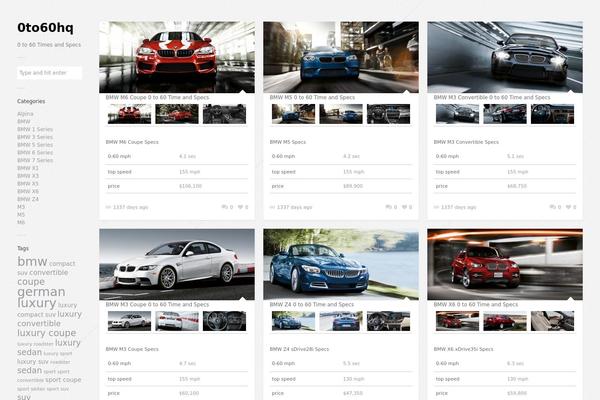The image size is (600, 400).
Task: Click the comments icon on BMW M5 card
Action: tap(388, 207)
